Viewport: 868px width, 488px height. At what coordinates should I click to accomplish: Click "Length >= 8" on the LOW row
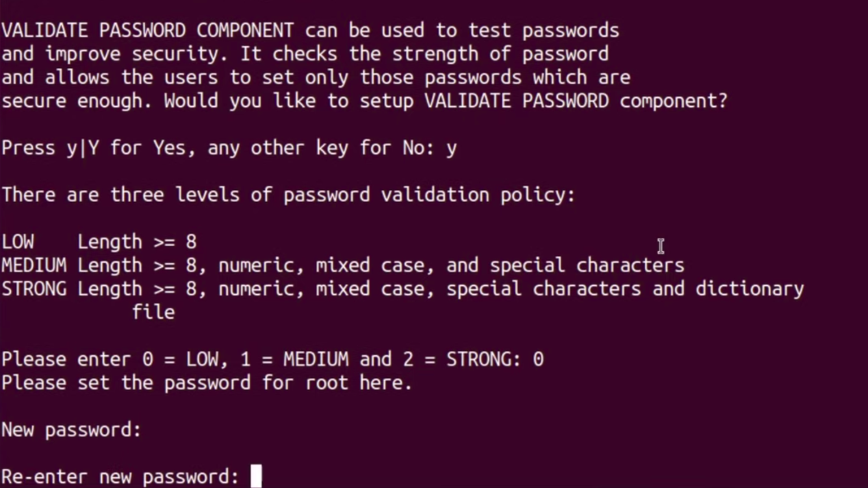(137, 242)
